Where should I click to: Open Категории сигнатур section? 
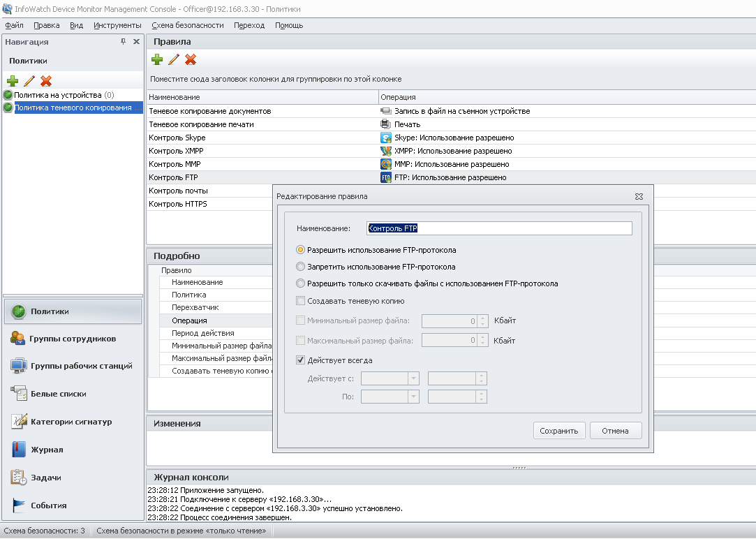click(73, 422)
